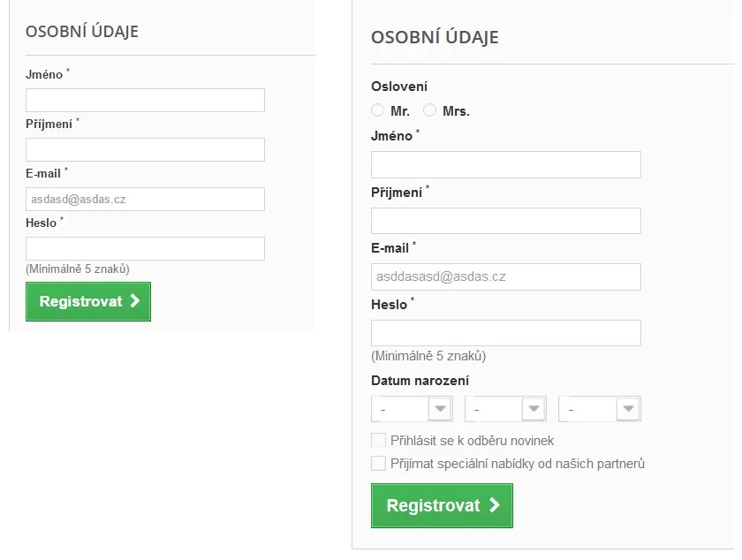This screenshot has width=742, height=560.
Task: Choose the Mrs. salutation option
Action: pos(430,110)
